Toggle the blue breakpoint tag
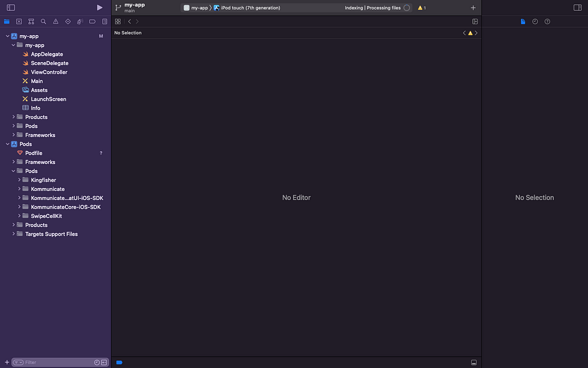 click(x=119, y=362)
